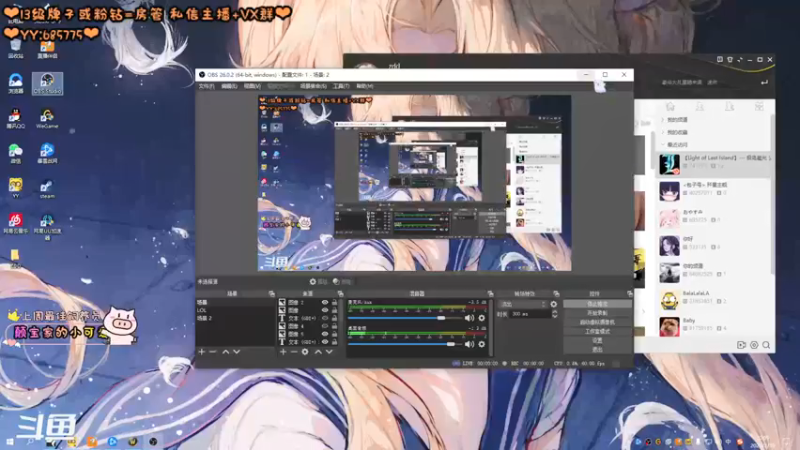Remove the selected scene with the minus icon
The height and width of the screenshot is (450, 800).
coord(213,352)
